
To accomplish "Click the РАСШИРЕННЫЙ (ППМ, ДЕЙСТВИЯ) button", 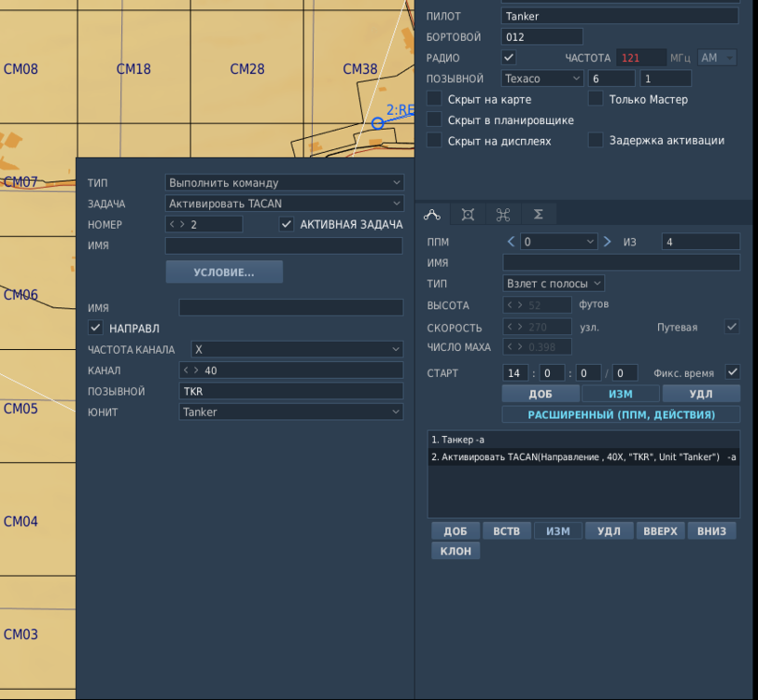I will pyautogui.click(x=621, y=414).
